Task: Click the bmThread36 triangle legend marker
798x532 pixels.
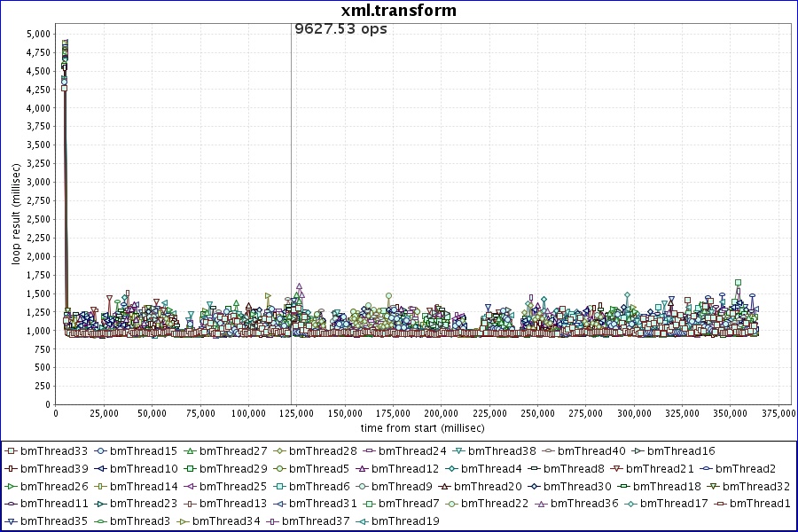Action: coord(540,504)
